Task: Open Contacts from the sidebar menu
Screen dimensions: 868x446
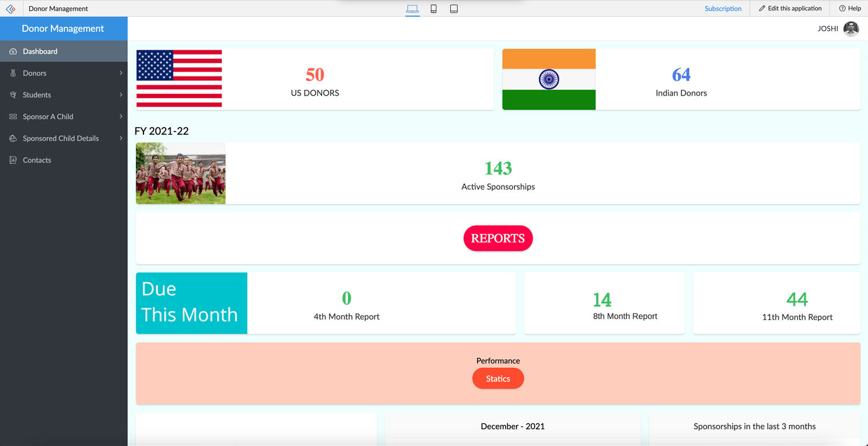Action: 37,159
